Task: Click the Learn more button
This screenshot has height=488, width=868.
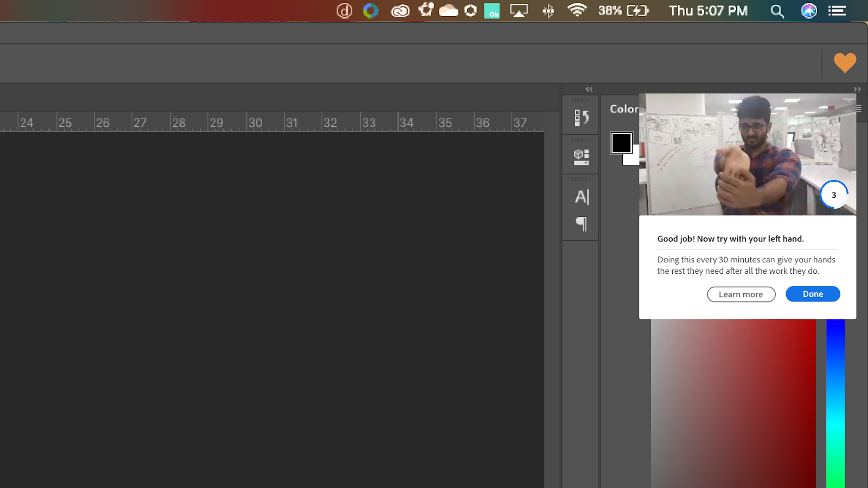Action: tap(741, 294)
